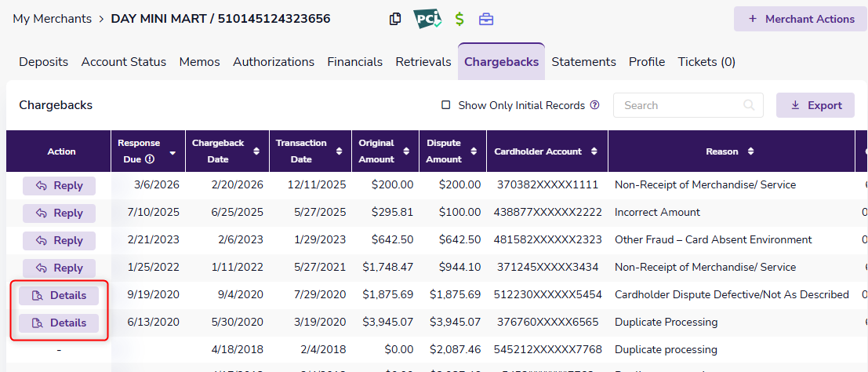Sort by Cardholder Account column arrows
This screenshot has height=372, width=868.
click(594, 151)
